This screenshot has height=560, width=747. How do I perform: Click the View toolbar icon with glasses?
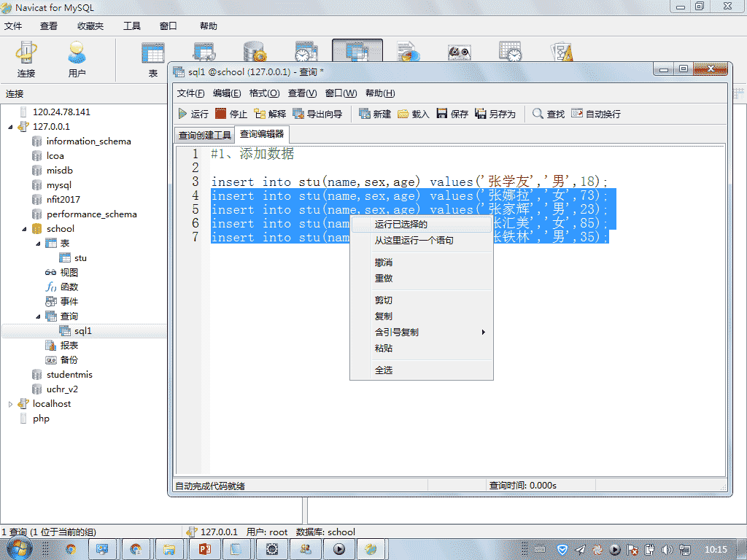(204, 52)
